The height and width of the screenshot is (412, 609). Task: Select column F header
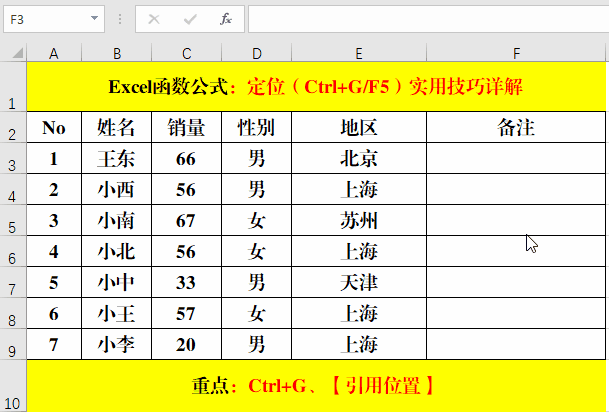point(516,53)
